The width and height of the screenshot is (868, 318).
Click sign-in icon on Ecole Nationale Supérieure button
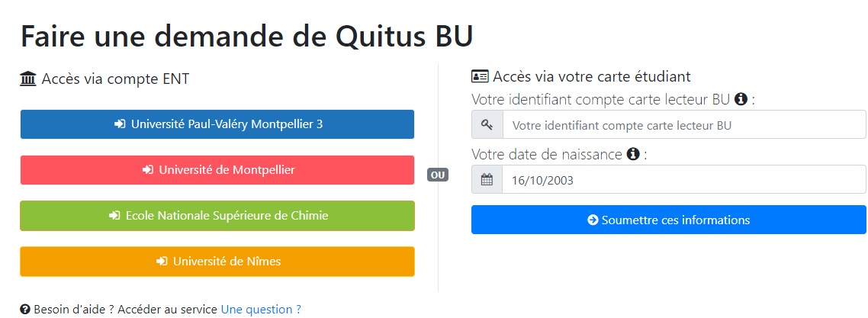pos(114,216)
